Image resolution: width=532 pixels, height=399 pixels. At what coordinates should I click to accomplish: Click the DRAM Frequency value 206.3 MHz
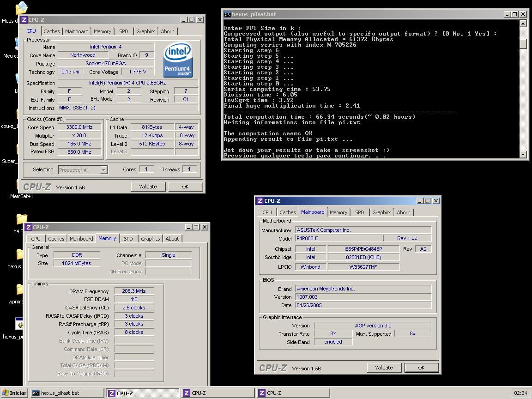pos(134,291)
